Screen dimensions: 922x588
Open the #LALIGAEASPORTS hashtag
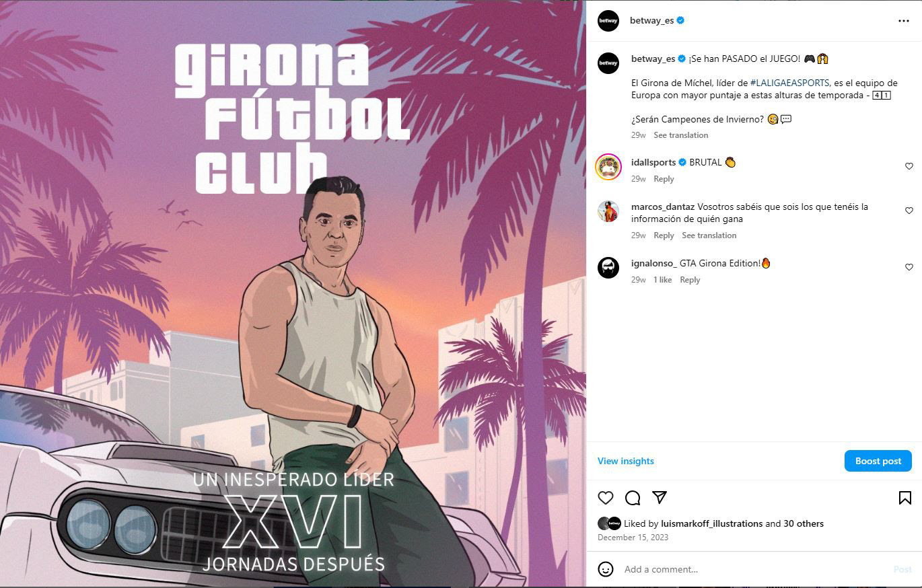coord(789,83)
